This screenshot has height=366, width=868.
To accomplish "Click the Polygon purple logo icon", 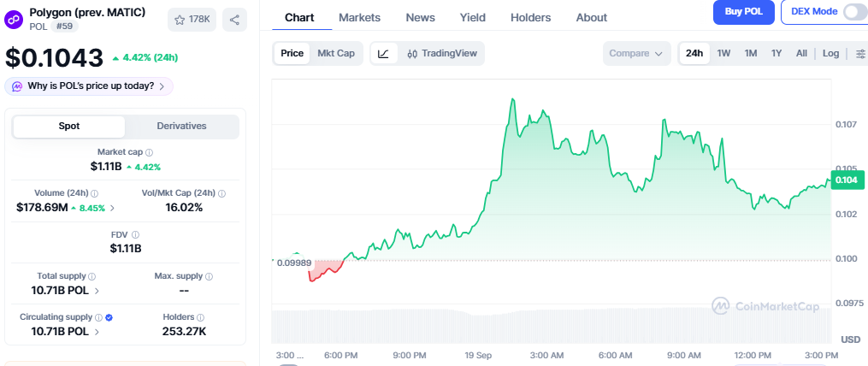I will click(x=14, y=20).
